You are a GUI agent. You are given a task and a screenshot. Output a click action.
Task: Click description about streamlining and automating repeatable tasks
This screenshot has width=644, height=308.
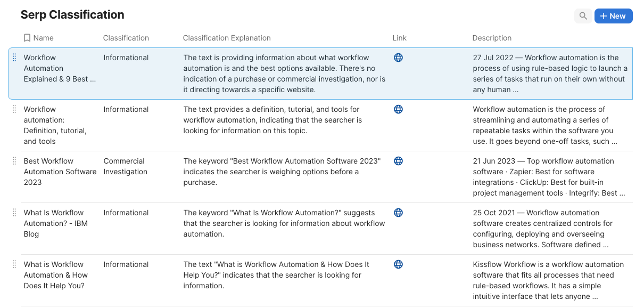click(545, 125)
